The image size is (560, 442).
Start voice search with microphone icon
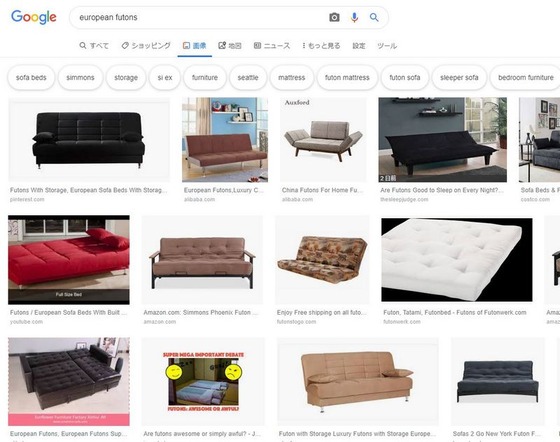[354, 17]
